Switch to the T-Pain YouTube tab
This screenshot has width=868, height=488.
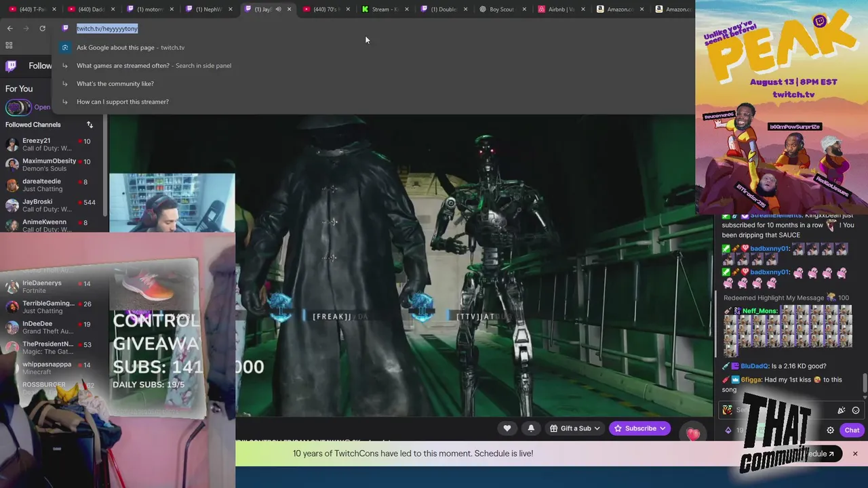pos(32,9)
